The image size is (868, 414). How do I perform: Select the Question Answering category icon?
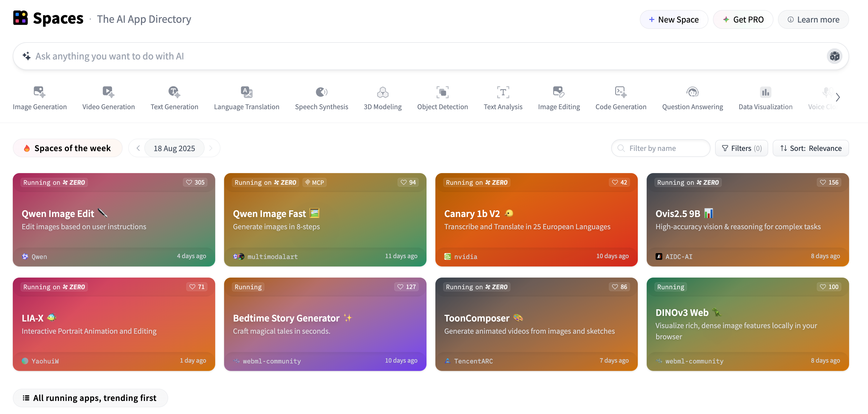click(693, 92)
